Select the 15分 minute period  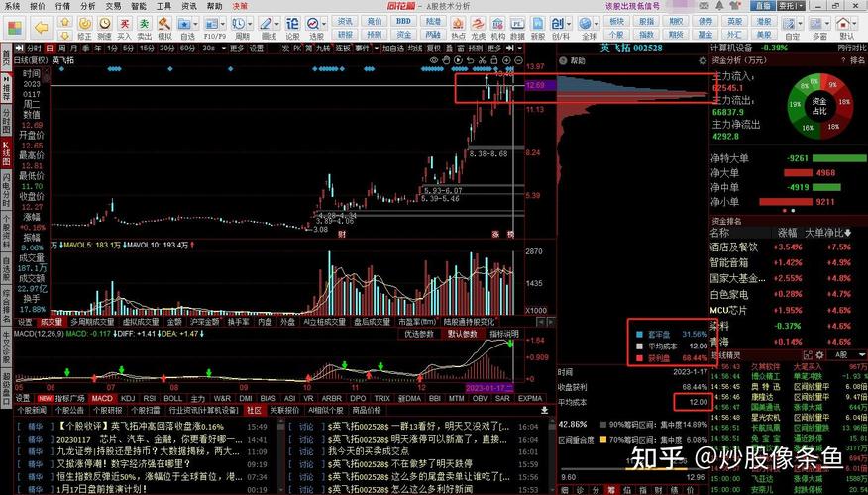[147, 49]
